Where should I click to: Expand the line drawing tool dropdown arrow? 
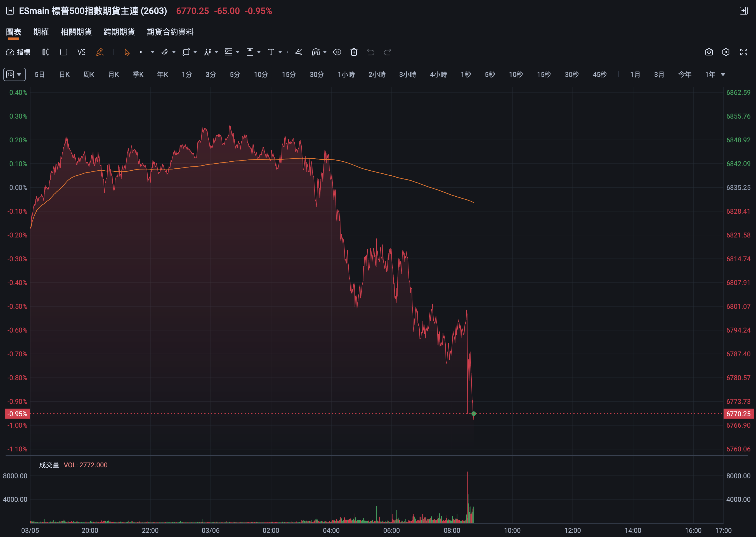coord(152,52)
